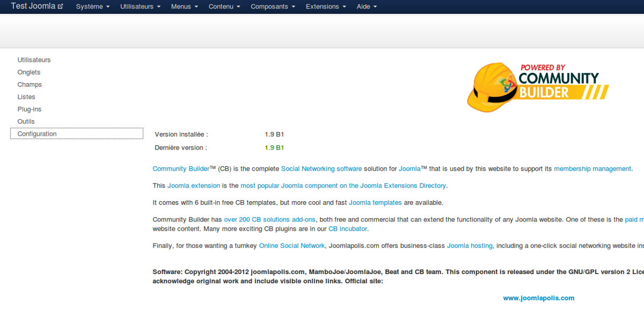Open the Menus dropdown in navbar
This screenshot has width=644, height=310.
click(184, 6)
